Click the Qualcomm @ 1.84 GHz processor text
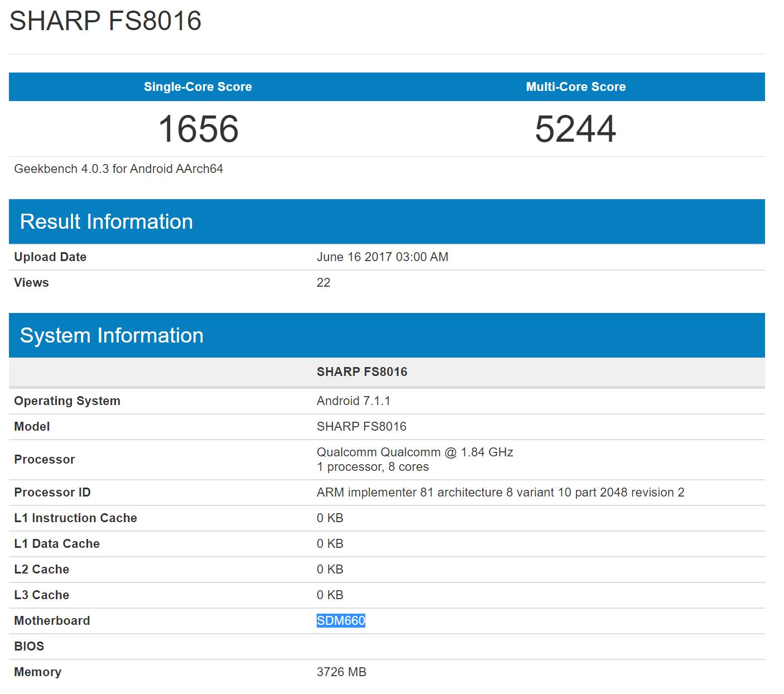Image resolution: width=784 pixels, height=694 pixels. (414, 452)
